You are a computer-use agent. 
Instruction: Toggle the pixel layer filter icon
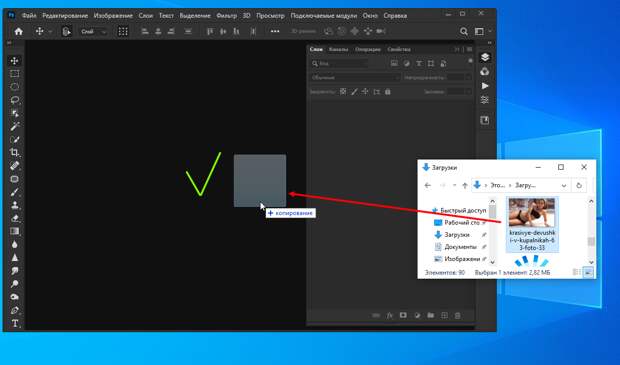click(394, 63)
